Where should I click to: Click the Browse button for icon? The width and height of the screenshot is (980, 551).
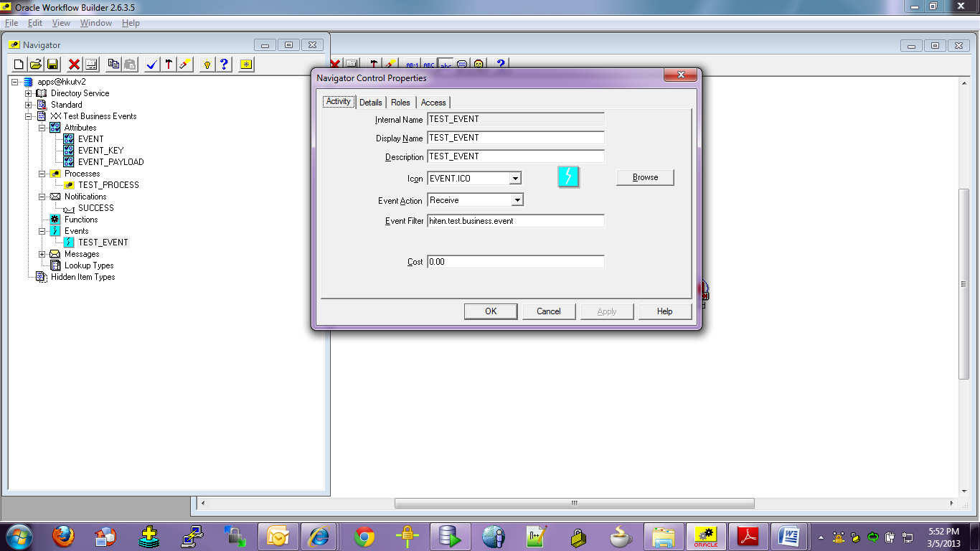click(x=645, y=177)
